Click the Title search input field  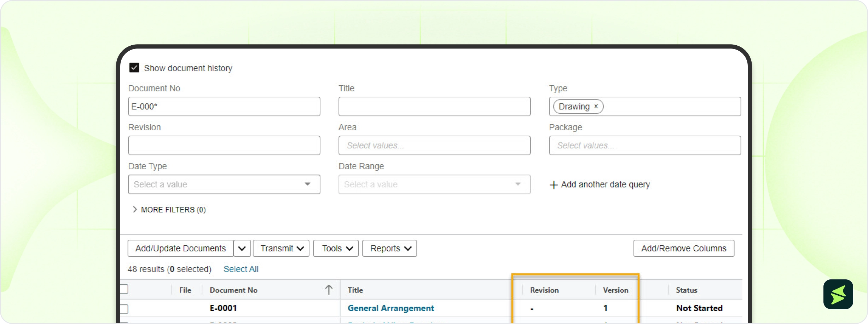(x=434, y=107)
